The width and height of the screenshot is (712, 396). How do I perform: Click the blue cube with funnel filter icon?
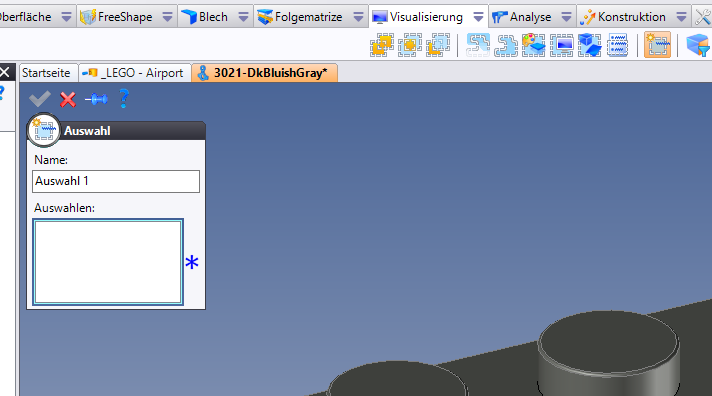tap(698, 45)
